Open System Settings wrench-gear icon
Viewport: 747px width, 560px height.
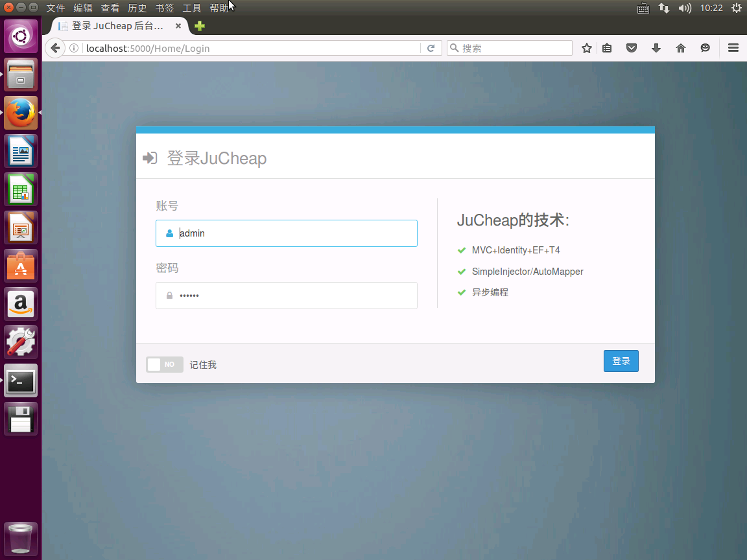click(21, 342)
